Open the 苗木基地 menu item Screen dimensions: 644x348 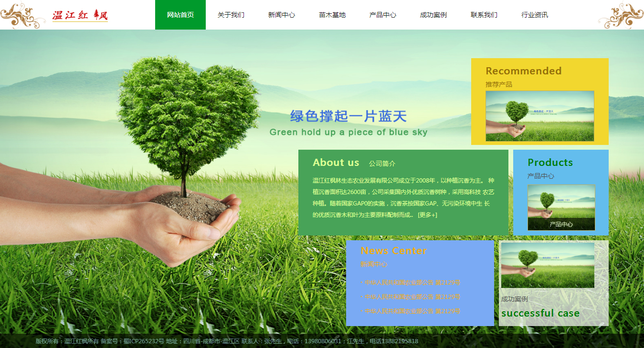coord(332,15)
